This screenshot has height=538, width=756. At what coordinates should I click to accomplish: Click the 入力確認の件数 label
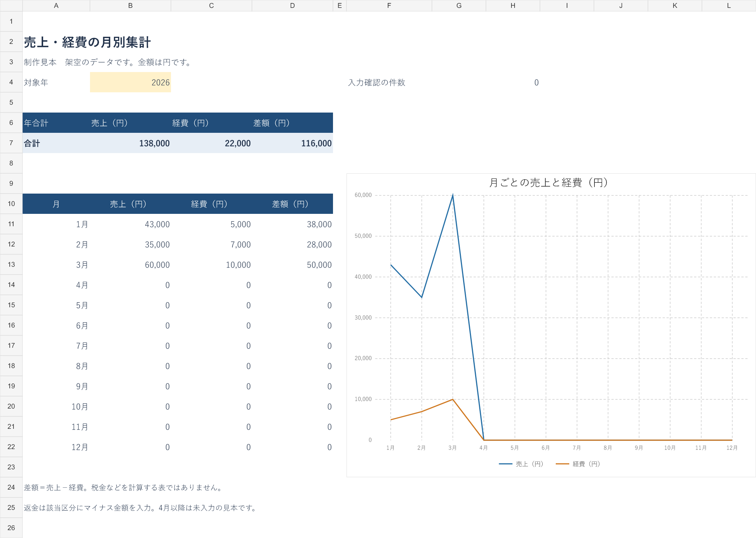pyautogui.click(x=376, y=83)
